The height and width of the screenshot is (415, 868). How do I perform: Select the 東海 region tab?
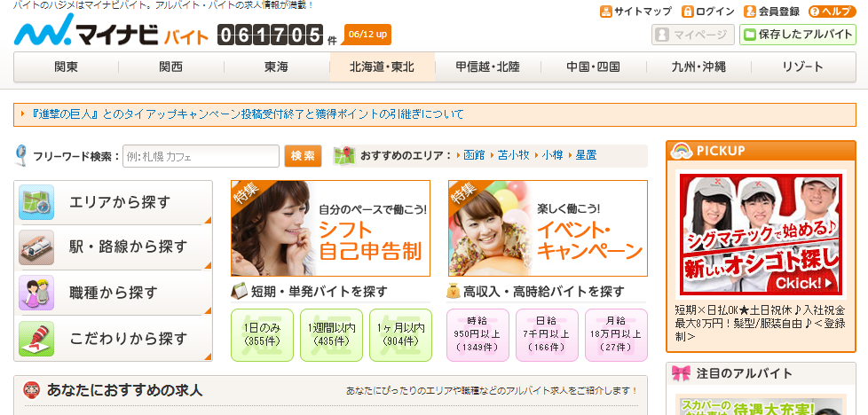[276, 67]
